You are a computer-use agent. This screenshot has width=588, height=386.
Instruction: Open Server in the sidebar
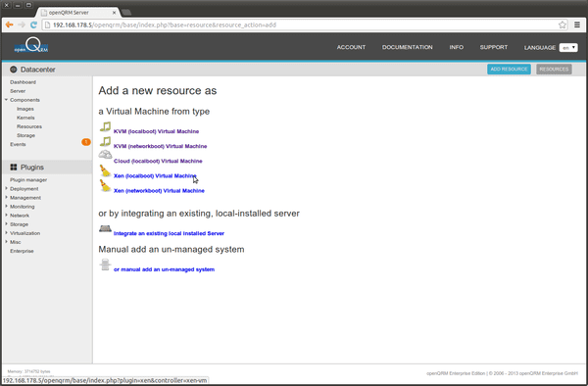click(18, 91)
